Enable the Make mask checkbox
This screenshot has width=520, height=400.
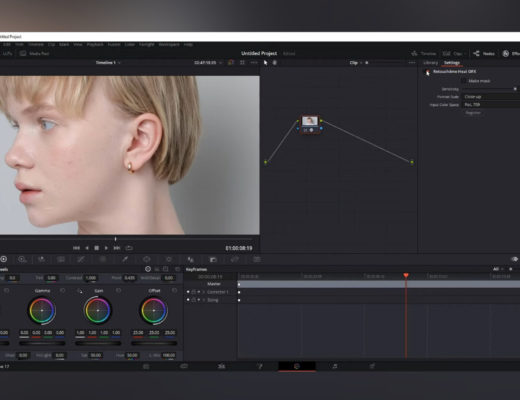[463, 81]
